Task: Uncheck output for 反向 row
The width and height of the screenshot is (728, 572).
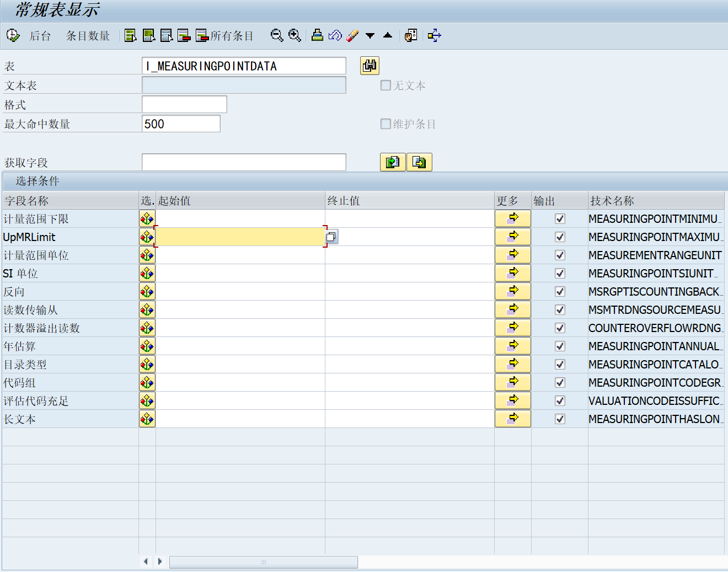Action: coord(560,292)
